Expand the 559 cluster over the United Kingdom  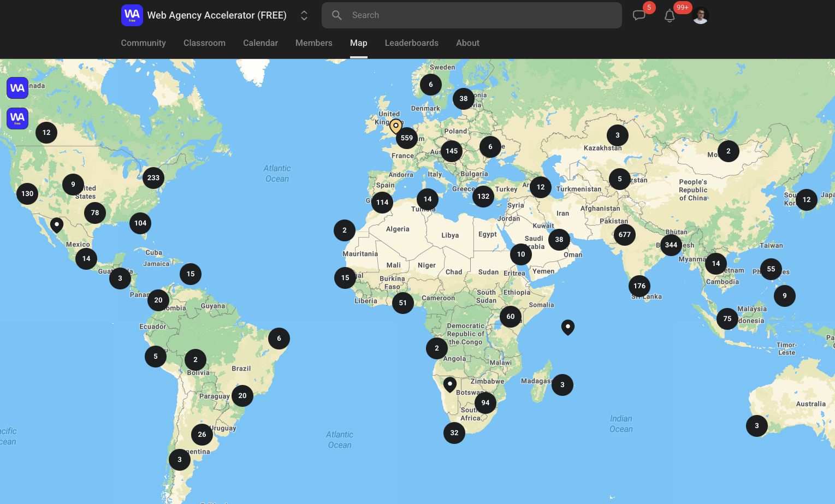click(406, 138)
